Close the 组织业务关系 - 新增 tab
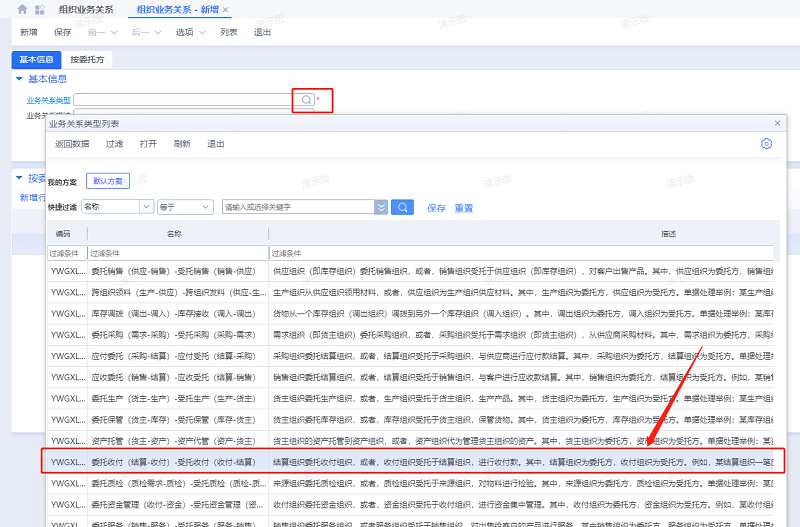800x527 pixels. pyautogui.click(x=225, y=10)
